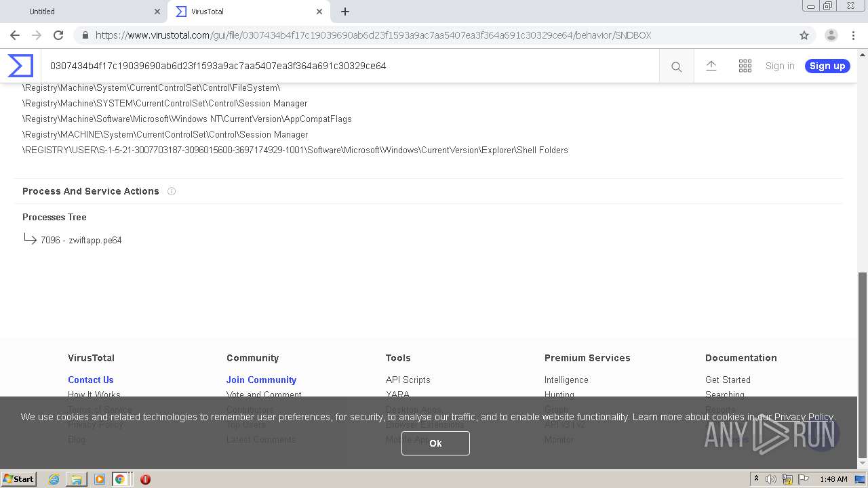Select process 7096 - zwiftapp.pe64 in tree
The height and width of the screenshot is (488, 868).
81,240
